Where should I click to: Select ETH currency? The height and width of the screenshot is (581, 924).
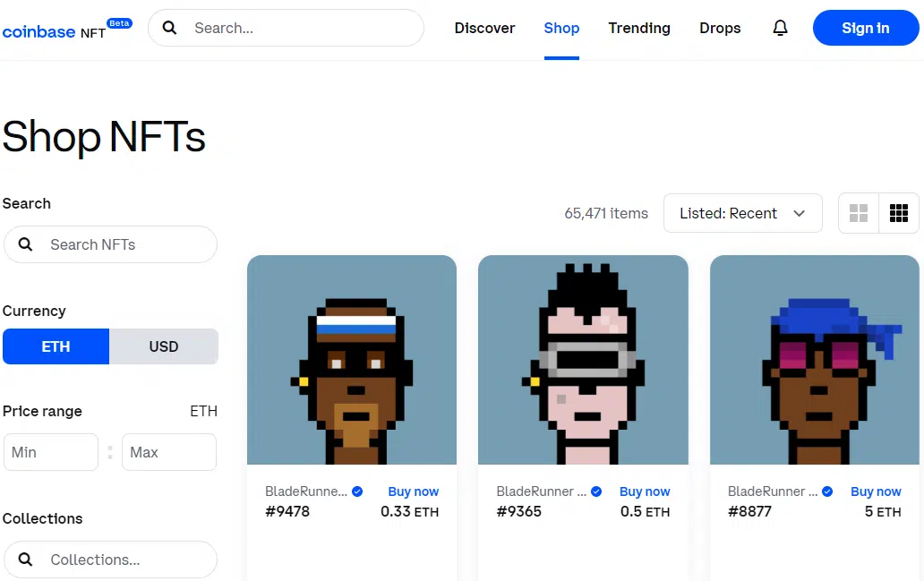[x=56, y=346]
